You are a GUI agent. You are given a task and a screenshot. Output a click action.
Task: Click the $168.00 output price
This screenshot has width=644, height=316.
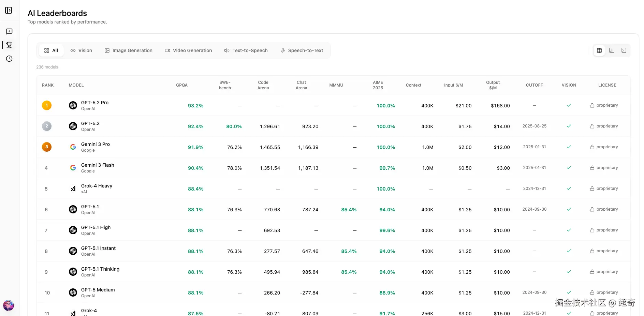tap(500, 106)
